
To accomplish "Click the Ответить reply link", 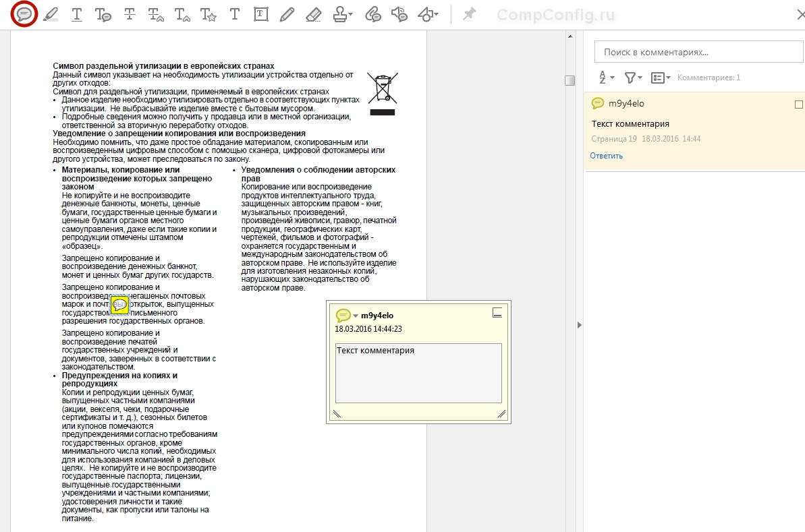I will (606, 156).
